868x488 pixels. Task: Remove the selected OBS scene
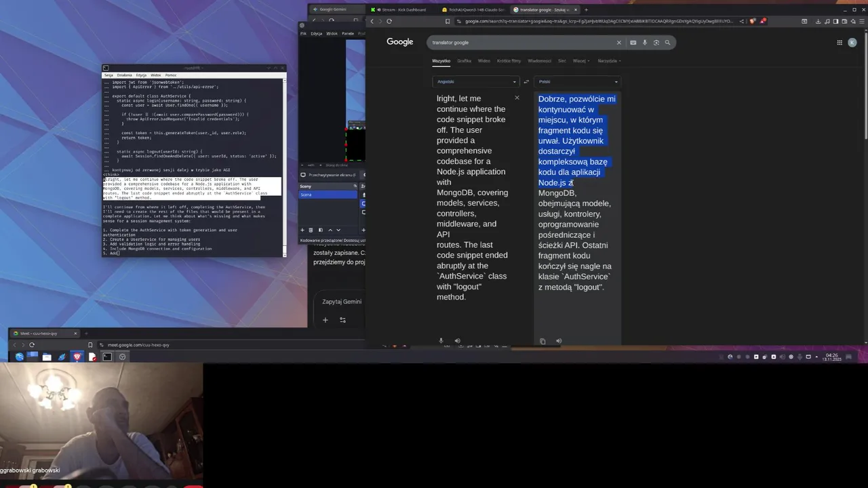(311, 230)
